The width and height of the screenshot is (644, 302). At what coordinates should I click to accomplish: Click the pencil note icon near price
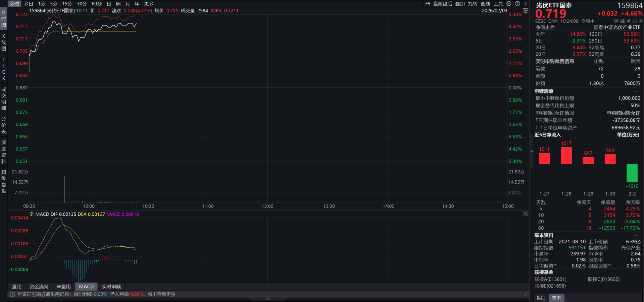(629, 21)
